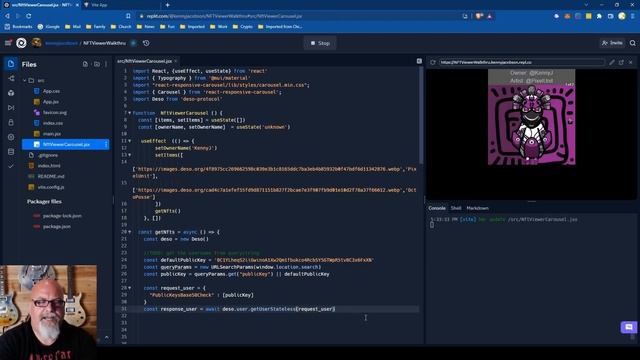
Task: Click the Brave shields icon
Action: tap(479, 16)
